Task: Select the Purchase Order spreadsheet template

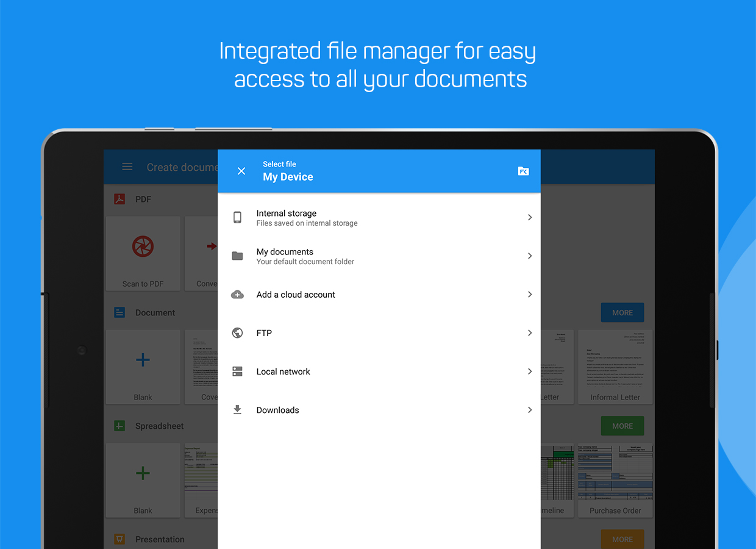Action: tap(615, 481)
